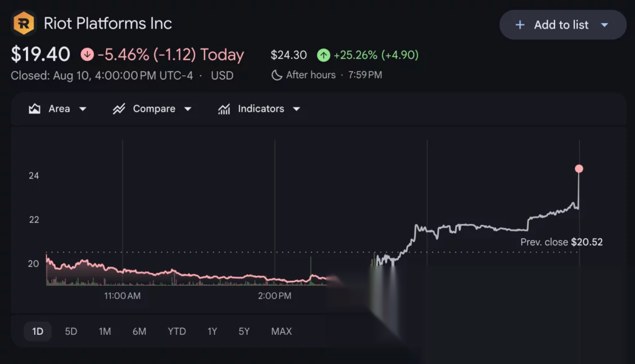Click the Area chart type icon

[35, 109]
